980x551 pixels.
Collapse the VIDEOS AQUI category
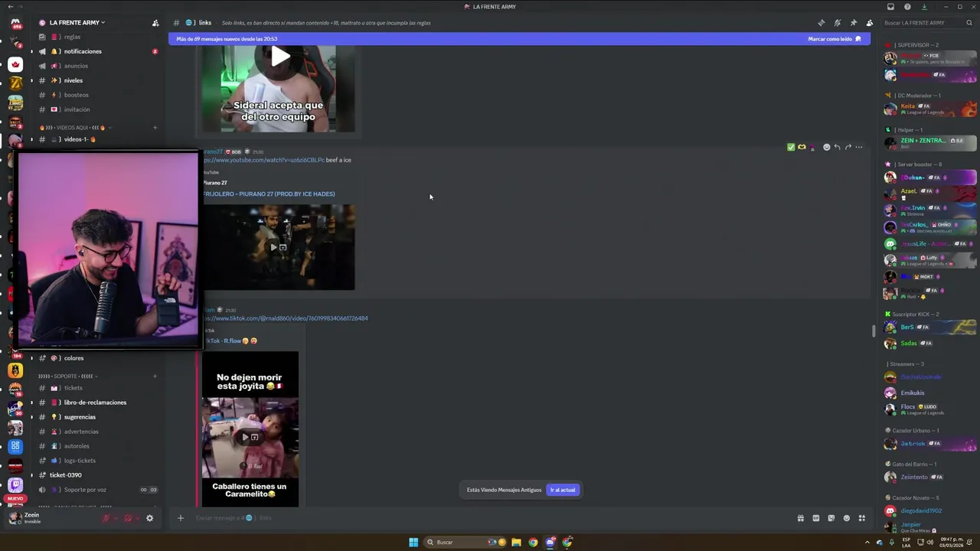pos(75,128)
